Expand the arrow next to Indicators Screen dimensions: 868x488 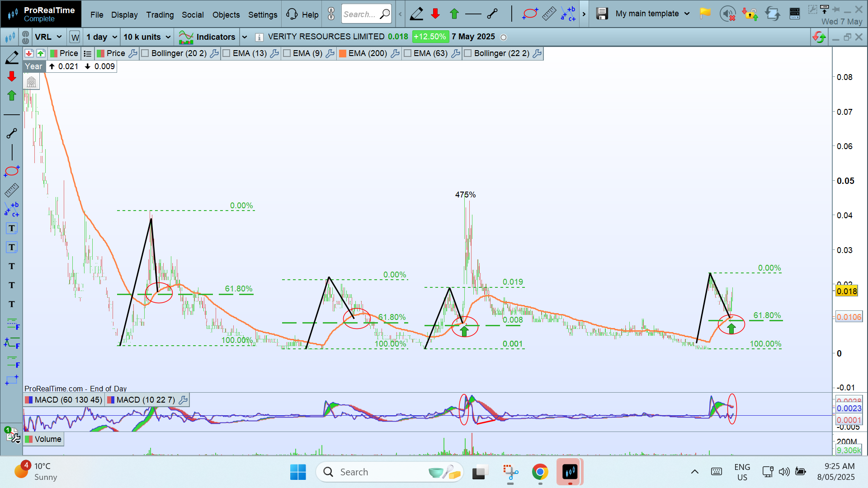click(245, 37)
